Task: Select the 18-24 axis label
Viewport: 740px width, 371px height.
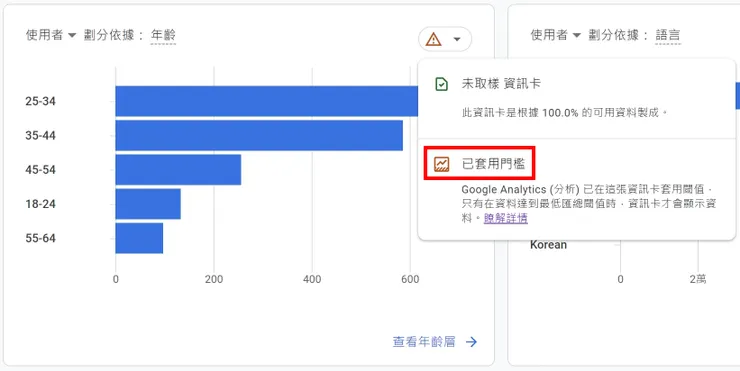Action: 41,204
